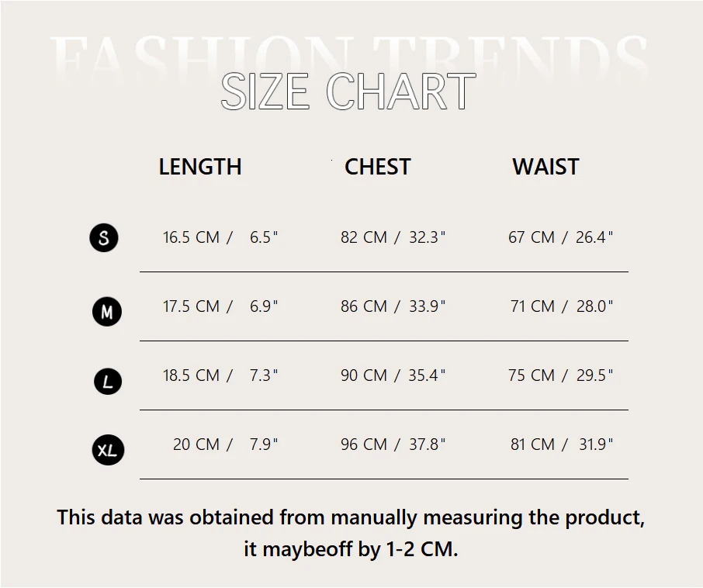Click the 82 CM chest value
703x588 pixels.
363,237
